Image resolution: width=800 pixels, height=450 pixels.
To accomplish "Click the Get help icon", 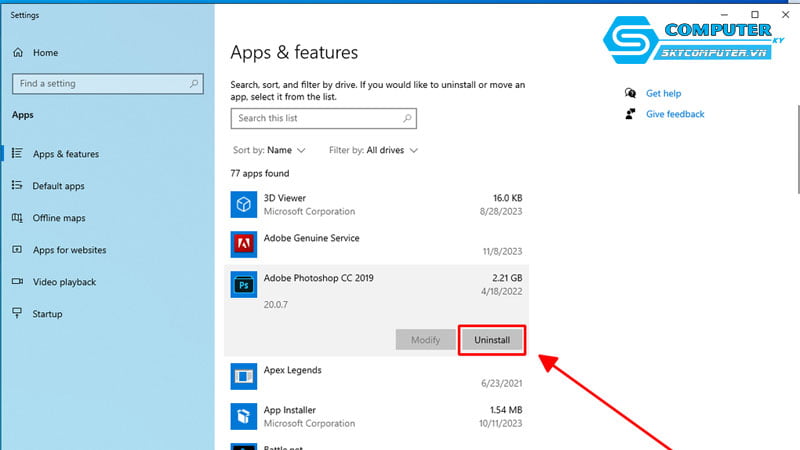I will [x=630, y=93].
